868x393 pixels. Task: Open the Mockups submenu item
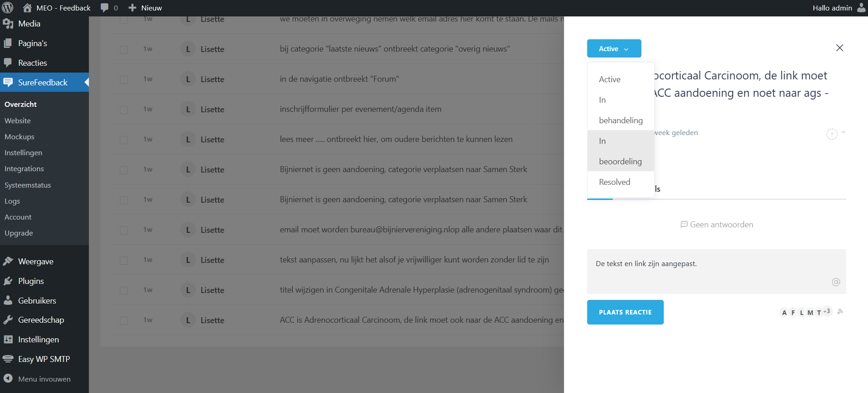click(20, 137)
